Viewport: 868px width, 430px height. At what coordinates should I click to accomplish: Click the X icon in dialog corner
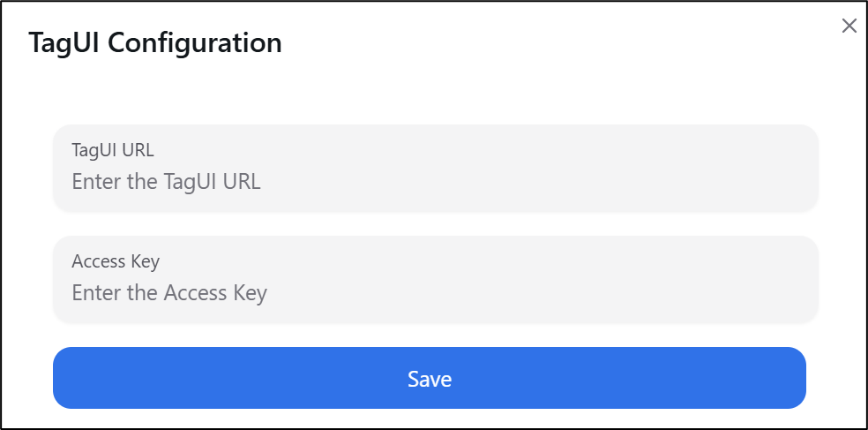(x=849, y=26)
